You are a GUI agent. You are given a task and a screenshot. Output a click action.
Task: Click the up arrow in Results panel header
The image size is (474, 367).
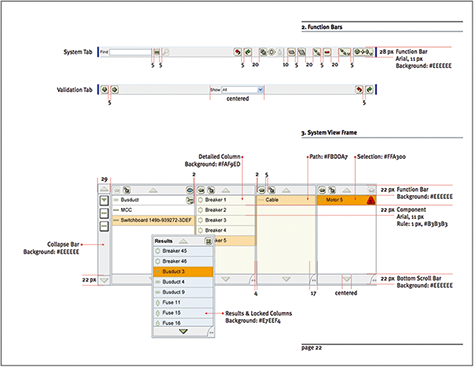[183, 241]
